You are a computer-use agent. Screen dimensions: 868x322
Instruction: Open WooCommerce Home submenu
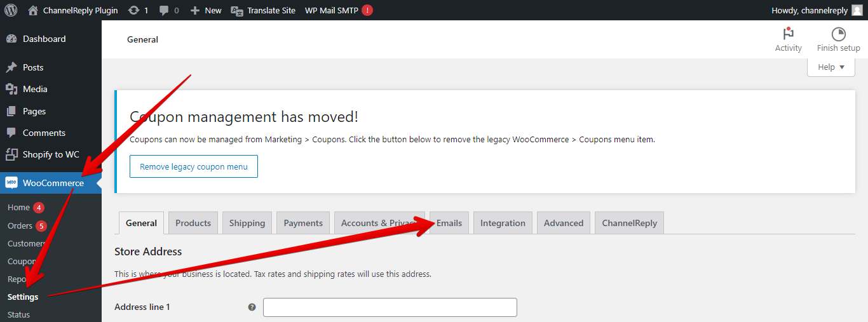coord(18,208)
